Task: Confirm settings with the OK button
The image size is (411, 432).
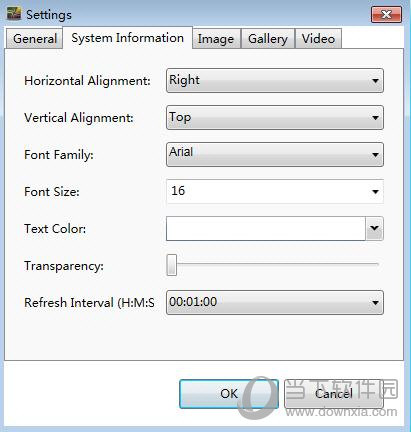Action: pos(229,394)
